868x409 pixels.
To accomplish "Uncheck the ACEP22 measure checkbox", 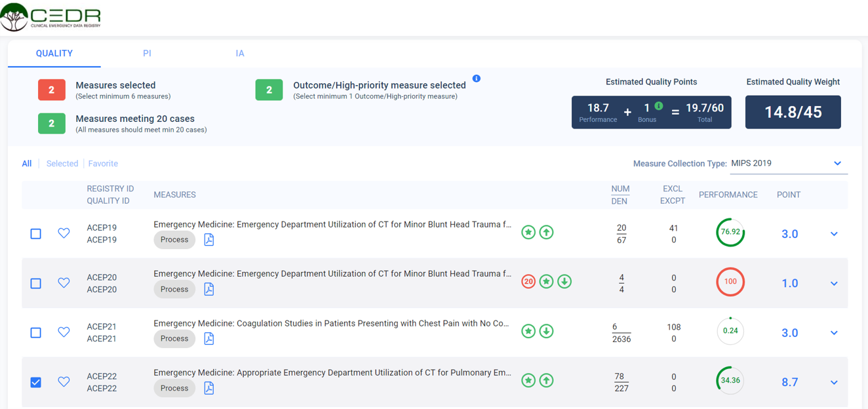I will (x=36, y=382).
